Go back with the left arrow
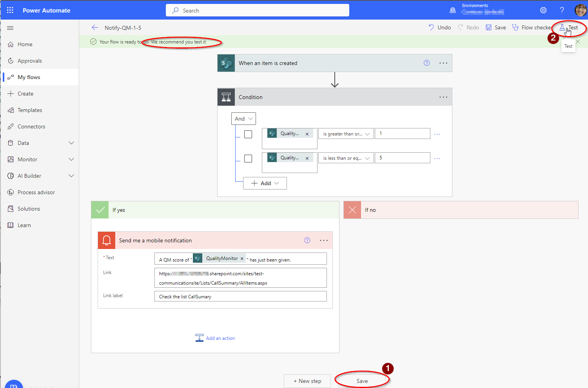Screen dimensions: 588x388 95,27
